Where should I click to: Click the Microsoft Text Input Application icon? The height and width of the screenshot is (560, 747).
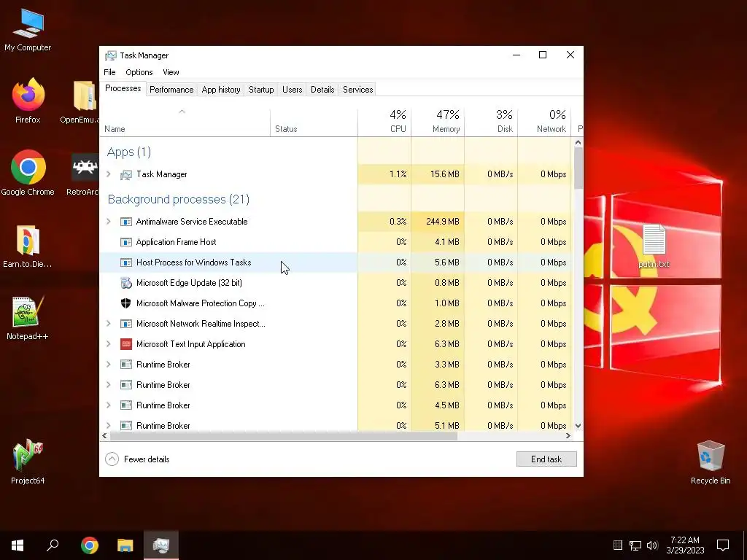(125, 344)
